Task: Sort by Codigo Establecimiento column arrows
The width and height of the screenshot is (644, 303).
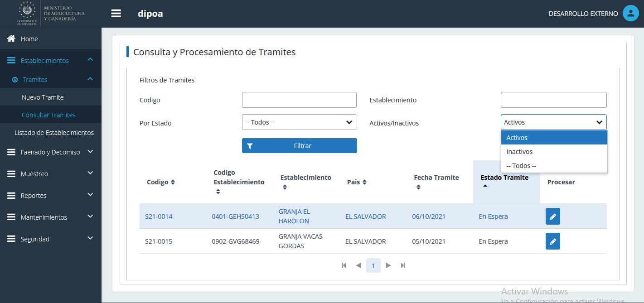Action: (x=218, y=192)
